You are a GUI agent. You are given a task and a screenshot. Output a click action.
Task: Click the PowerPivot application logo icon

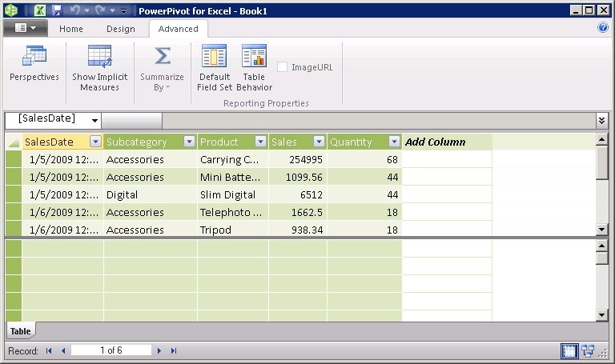11,10
